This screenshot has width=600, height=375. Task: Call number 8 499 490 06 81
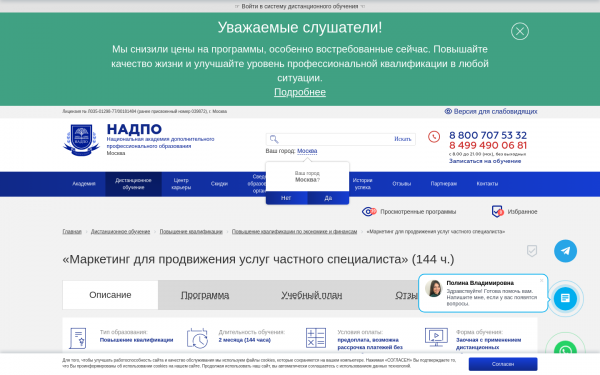(x=488, y=145)
